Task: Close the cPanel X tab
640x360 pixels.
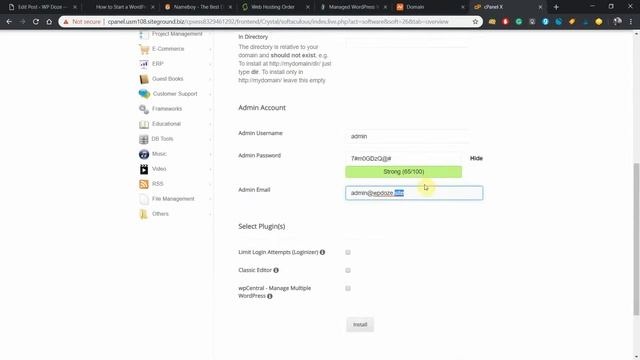Action: tap(540, 7)
